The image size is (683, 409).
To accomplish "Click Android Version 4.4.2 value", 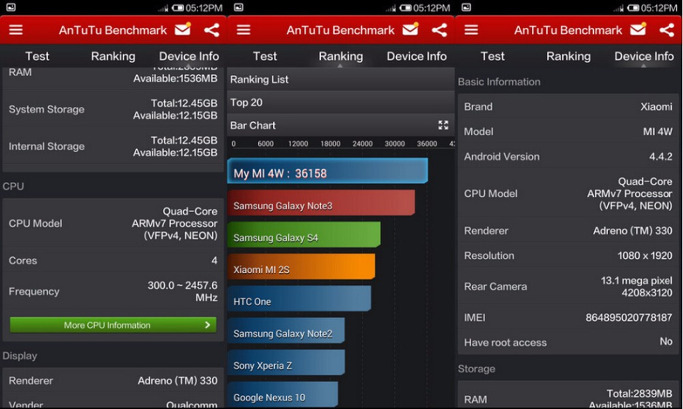I will click(661, 156).
